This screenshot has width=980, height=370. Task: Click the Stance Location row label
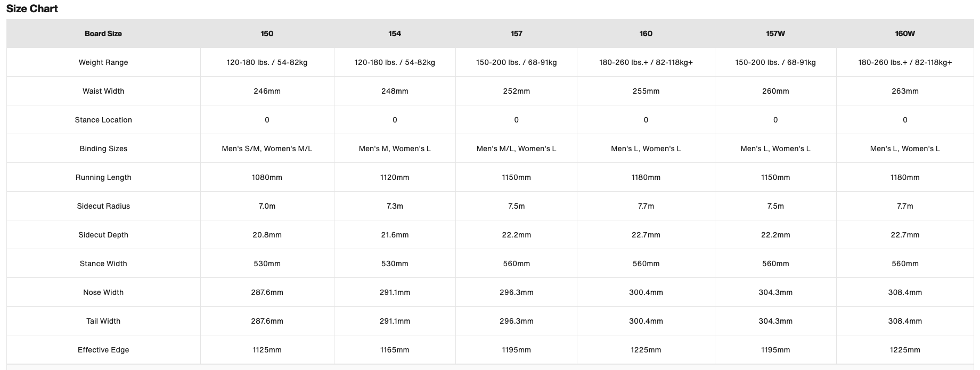click(103, 120)
